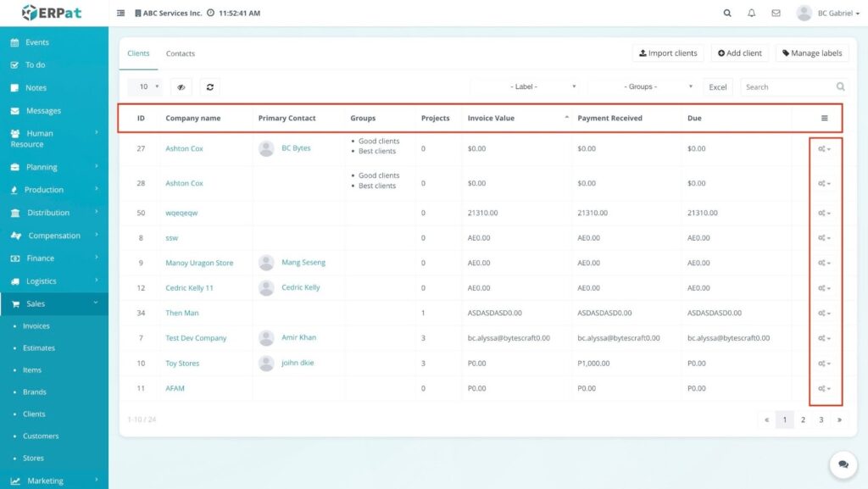
Task: Change the rows-per-page dropdown showing 10
Action: coord(145,86)
